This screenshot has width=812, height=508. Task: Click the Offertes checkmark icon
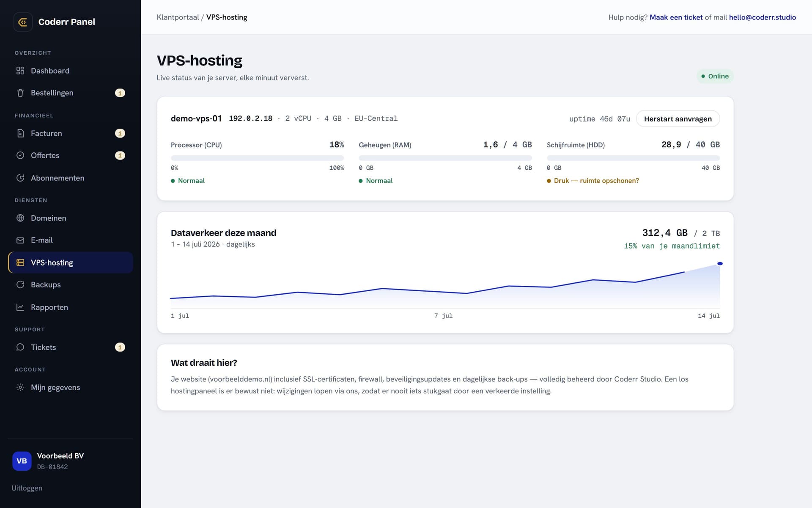click(x=20, y=155)
